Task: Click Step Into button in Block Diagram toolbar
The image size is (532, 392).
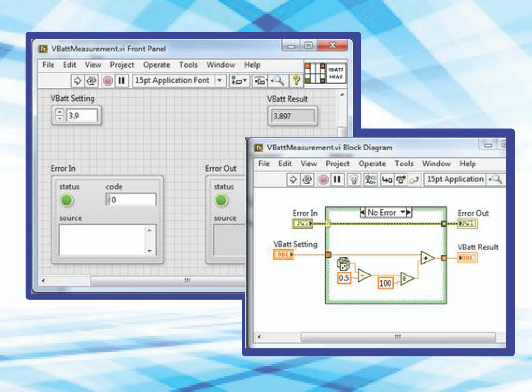Action: (x=387, y=180)
